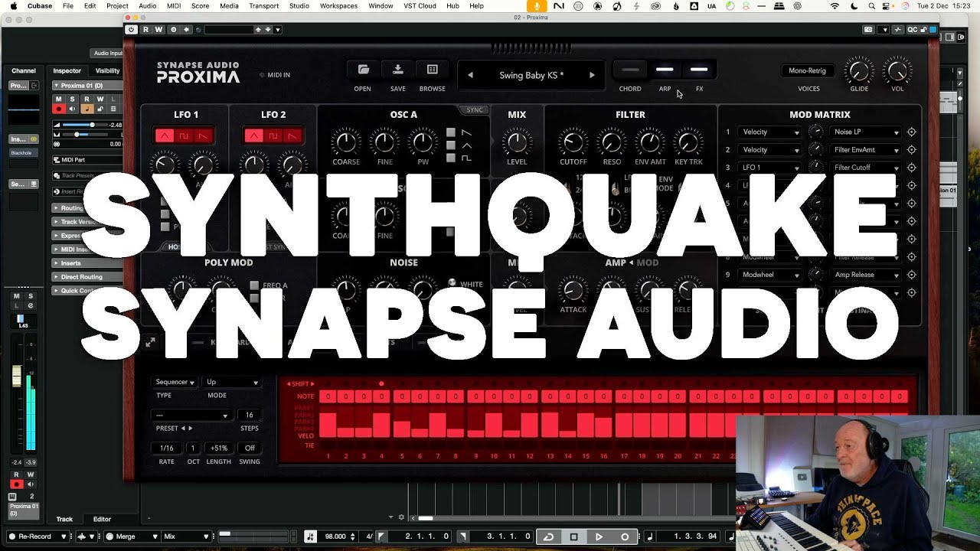This screenshot has height=551, width=980.
Task: Open a preset with the OPEN folder icon
Action: pyautogui.click(x=363, y=70)
